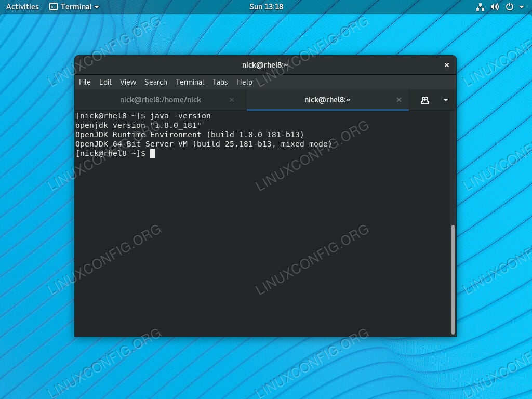Image resolution: width=532 pixels, height=399 pixels.
Task: Click the window title nick@rhel8:~
Action: pos(265,65)
